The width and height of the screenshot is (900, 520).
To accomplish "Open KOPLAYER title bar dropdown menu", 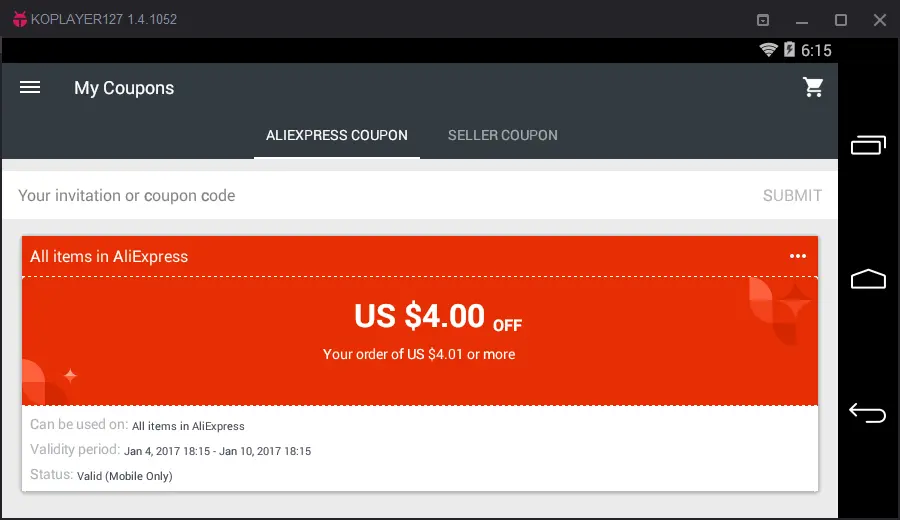I will [x=763, y=20].
